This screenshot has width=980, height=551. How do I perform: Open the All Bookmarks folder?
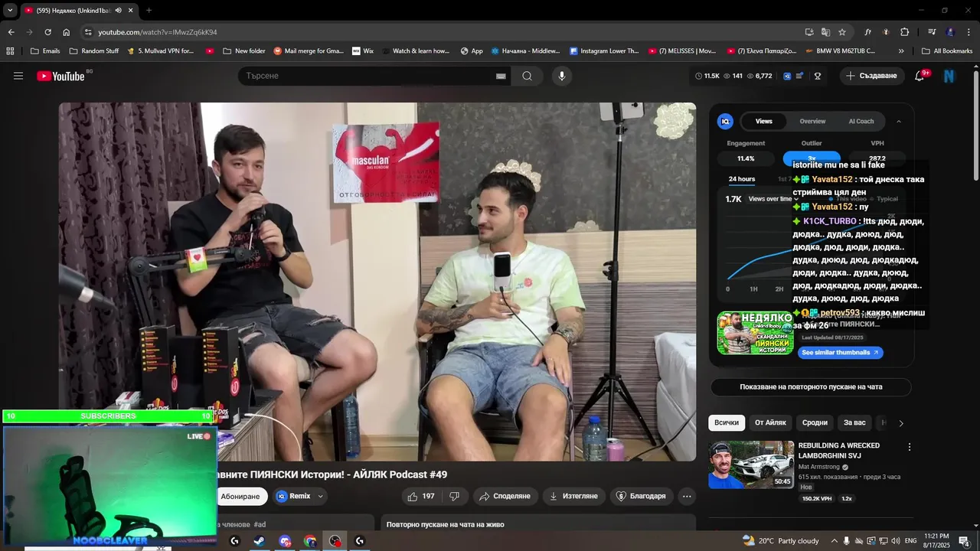tap(947, 51)
